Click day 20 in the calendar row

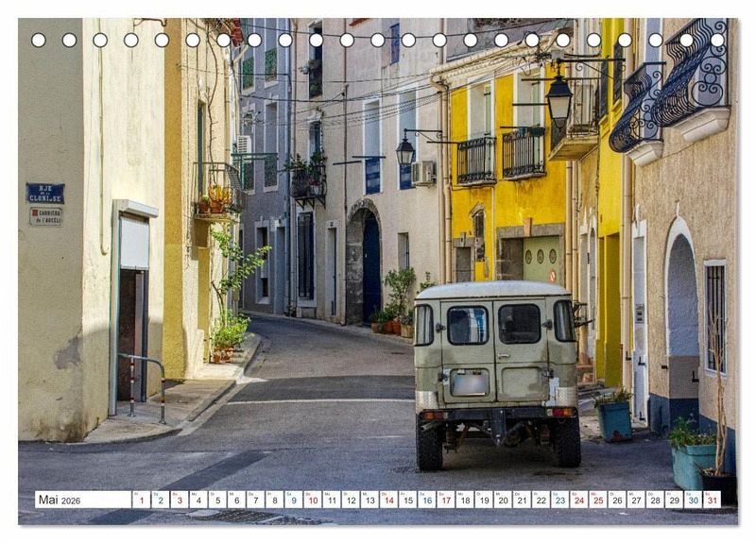(x=502, y=500)
